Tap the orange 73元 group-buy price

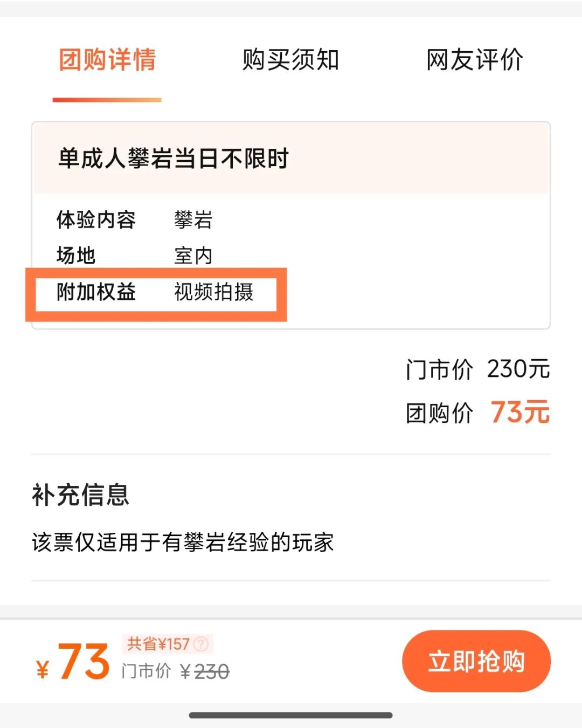coord(519,413)
